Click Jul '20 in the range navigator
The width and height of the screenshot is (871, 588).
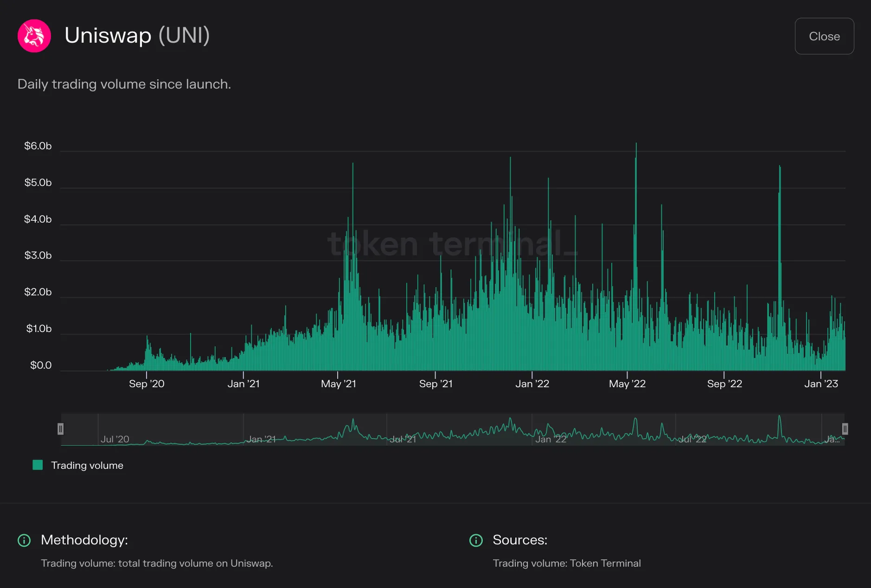pyautogui.click(x=115, y=439)
